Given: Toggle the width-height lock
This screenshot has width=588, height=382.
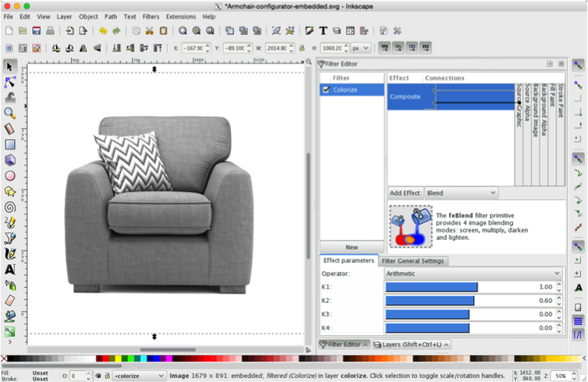Looking at the screenshot, I should pyautogui.click(x=302, y=48).
